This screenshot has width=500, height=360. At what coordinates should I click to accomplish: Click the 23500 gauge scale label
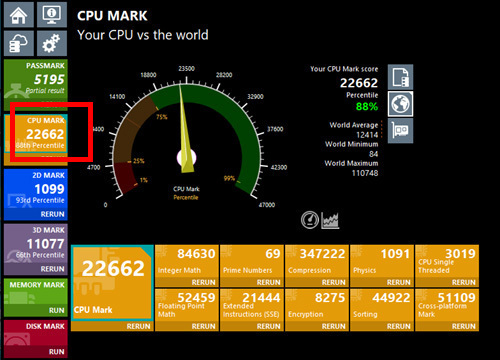[x=186, y=69]
